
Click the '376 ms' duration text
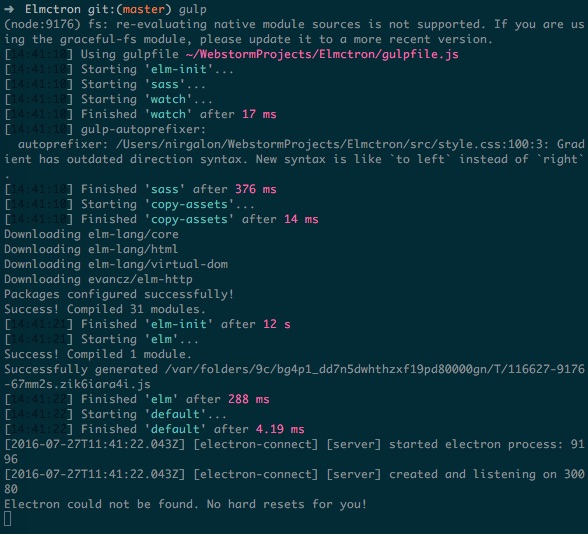[256, 189]
